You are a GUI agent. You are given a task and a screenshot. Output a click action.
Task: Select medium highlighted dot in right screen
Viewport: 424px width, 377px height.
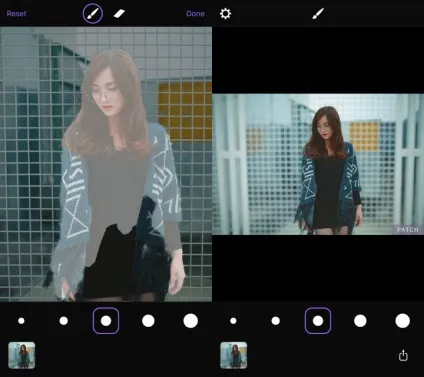pyautogui.click(x=318, y=321)
